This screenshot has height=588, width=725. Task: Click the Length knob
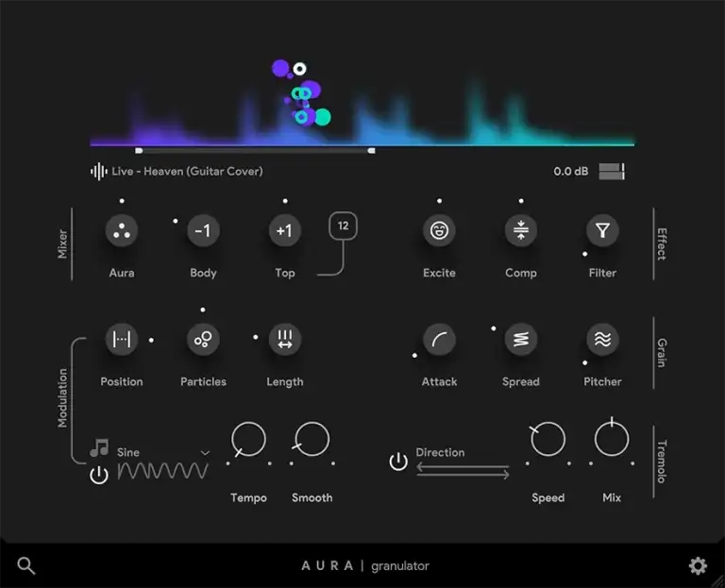click(285, 339)
